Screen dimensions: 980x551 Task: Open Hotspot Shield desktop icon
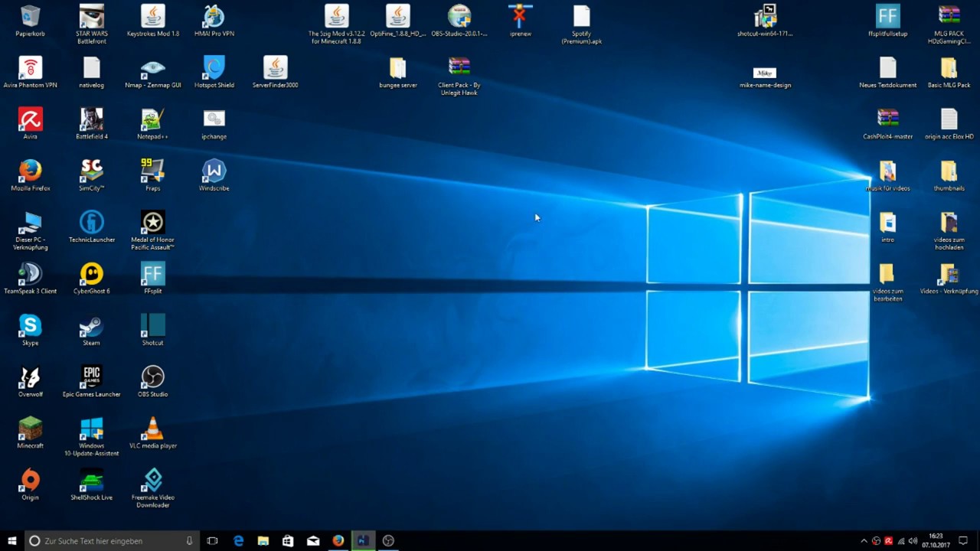point(214,68)
